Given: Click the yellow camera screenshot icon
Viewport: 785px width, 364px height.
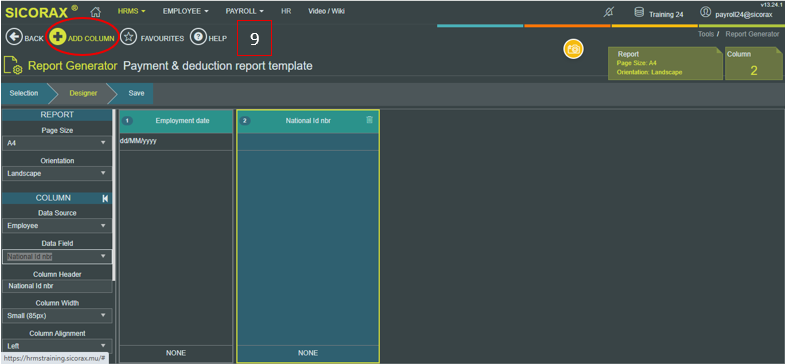Looking at the screenshot, I should [x=574, y=49].
